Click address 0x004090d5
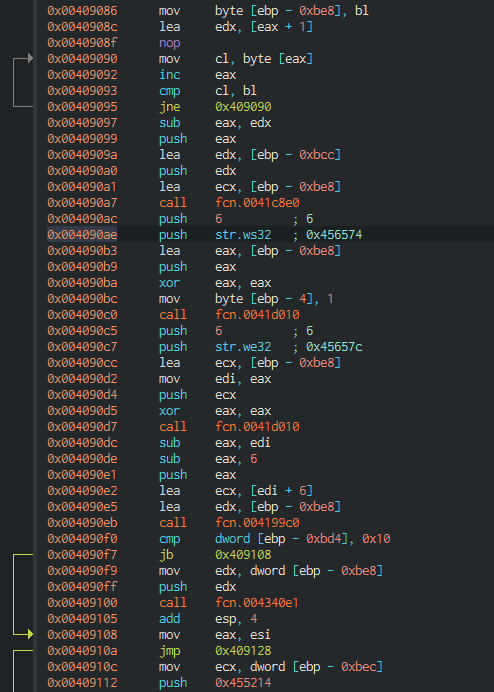Viewport: 494px width, 692px height. point(82,410)
